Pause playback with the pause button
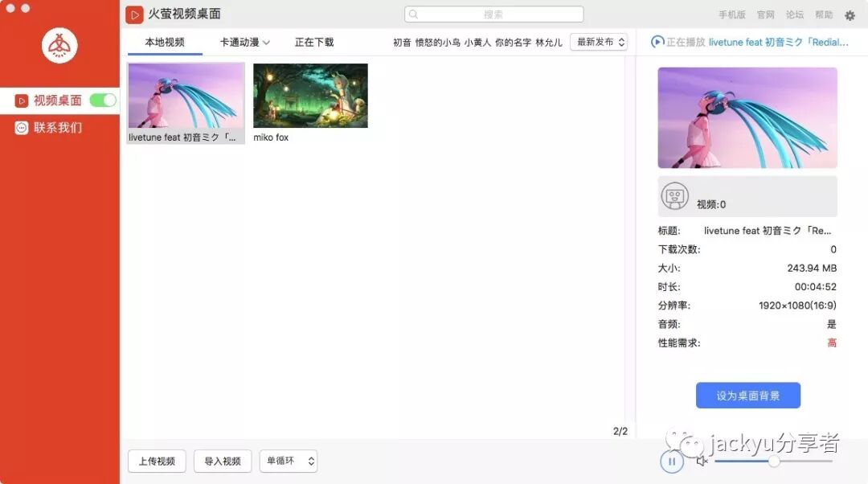This screenshot has width=868, height=484. click(671, 461)
